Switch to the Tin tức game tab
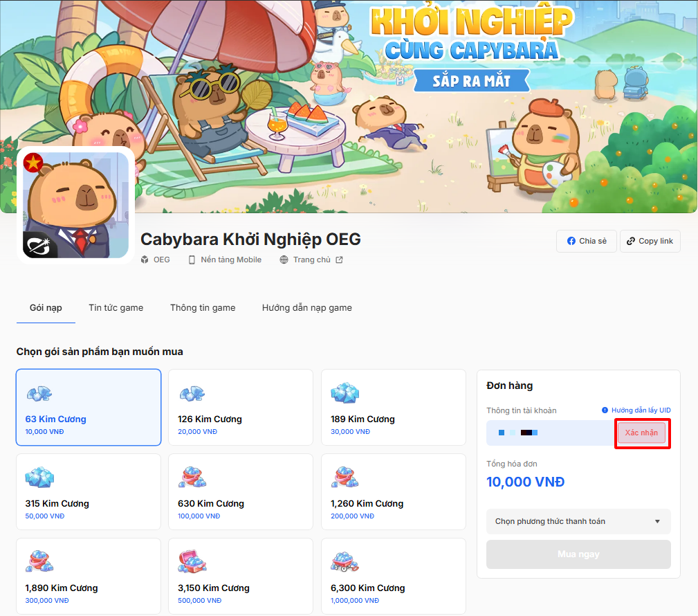Image resolution: width=698 pixels, height=616 pixels. (116, 308)
